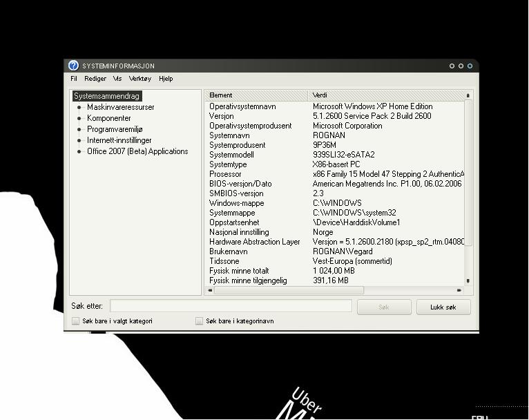Click the middle title bar circle button

(x=461, y=66)
